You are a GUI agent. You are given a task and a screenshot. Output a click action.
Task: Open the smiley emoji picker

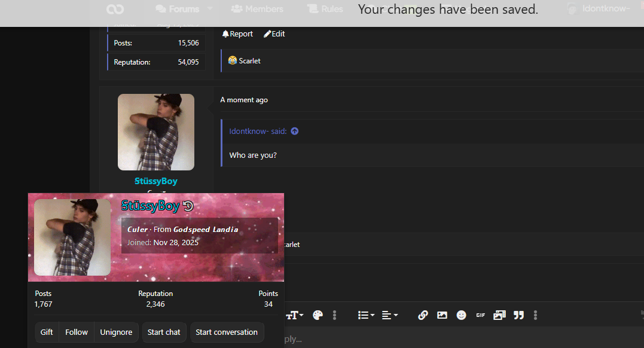point(461,315)
